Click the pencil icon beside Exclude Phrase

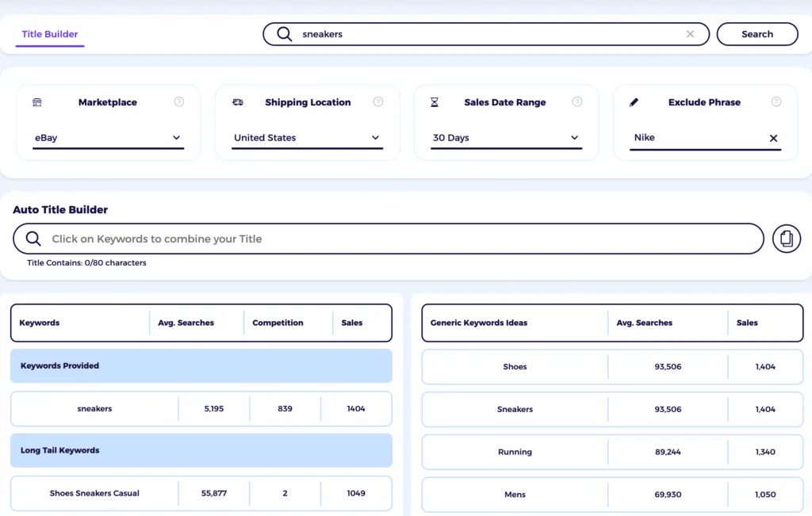(x=632, y=101)
